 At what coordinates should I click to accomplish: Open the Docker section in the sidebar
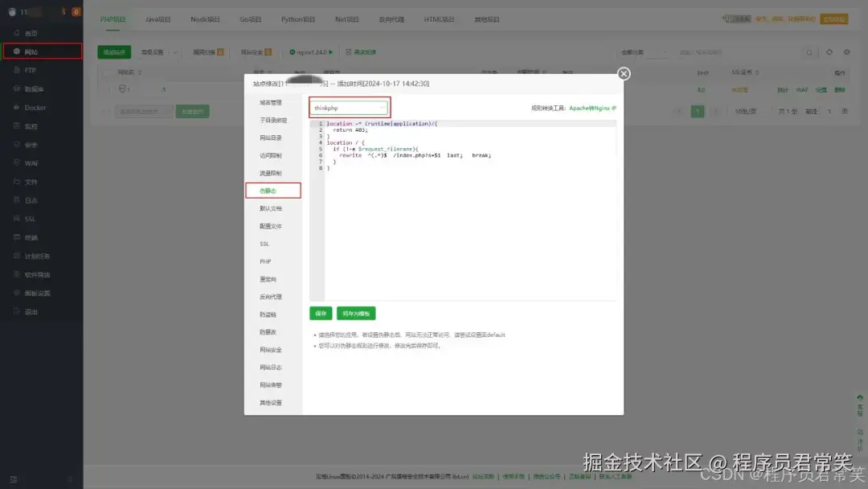(x=32, y=108)
